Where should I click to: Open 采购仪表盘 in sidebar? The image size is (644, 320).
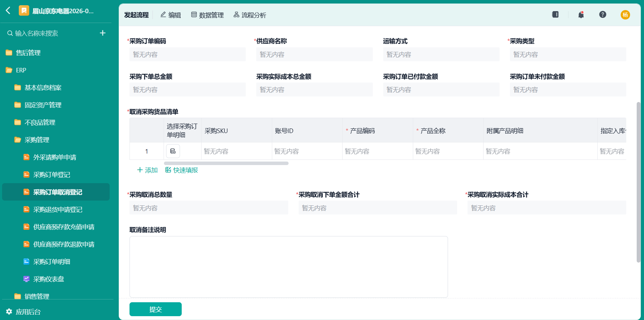click(49, 279)
